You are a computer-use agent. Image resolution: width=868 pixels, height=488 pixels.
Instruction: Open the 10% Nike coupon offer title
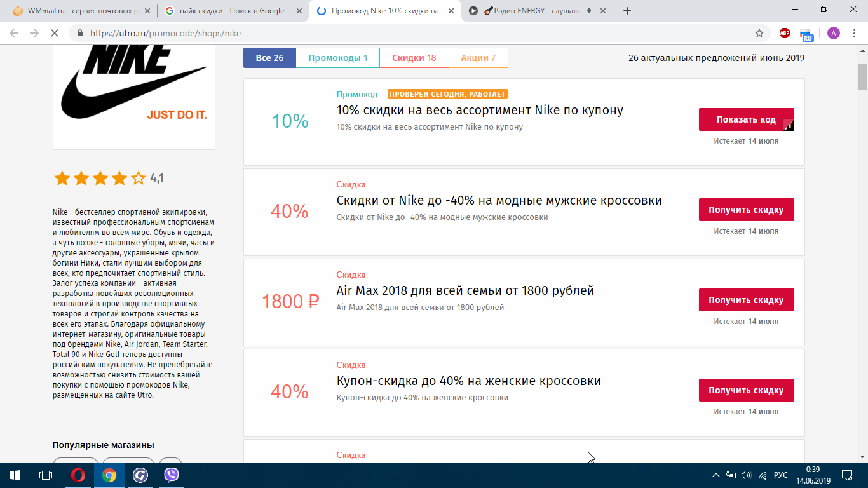tap(480, 111)
